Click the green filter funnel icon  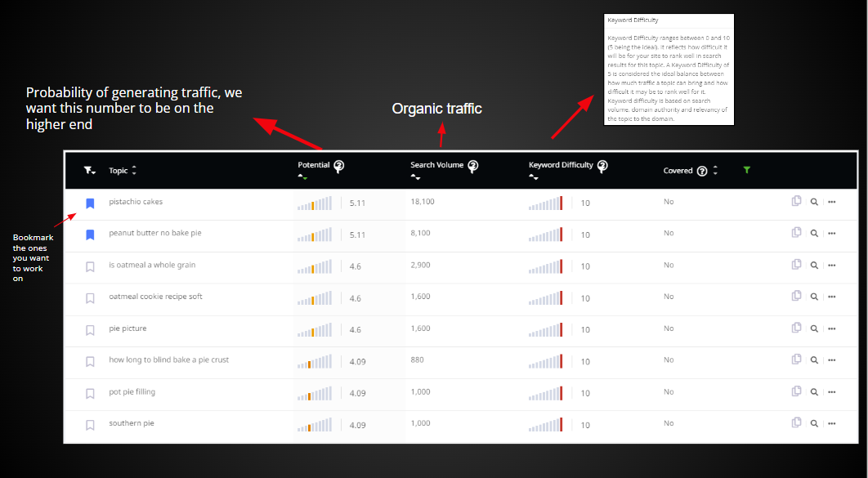747,170
